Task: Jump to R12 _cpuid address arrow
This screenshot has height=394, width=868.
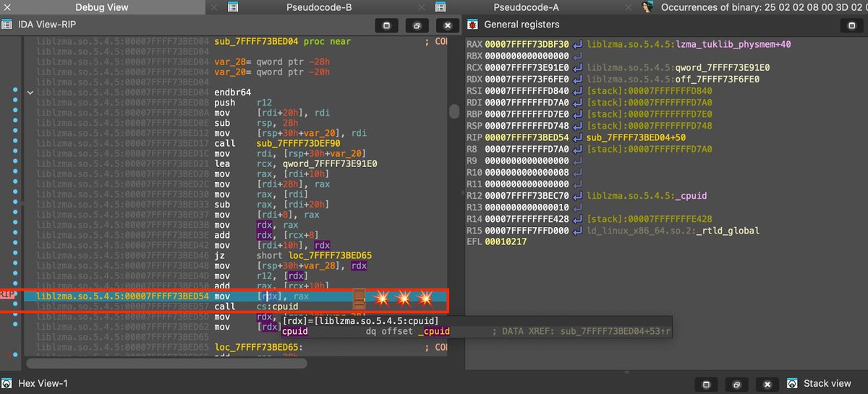Action: tap(577, 195)
